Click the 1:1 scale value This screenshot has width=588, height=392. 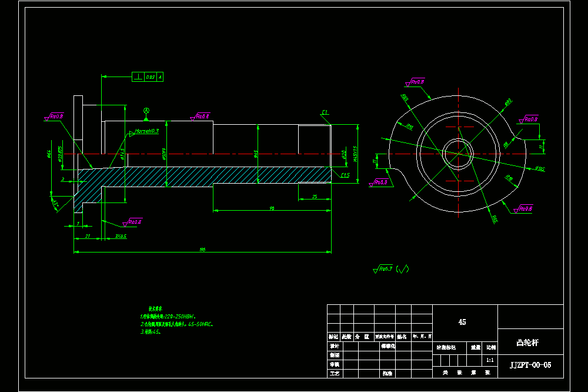tap(490, 360)
